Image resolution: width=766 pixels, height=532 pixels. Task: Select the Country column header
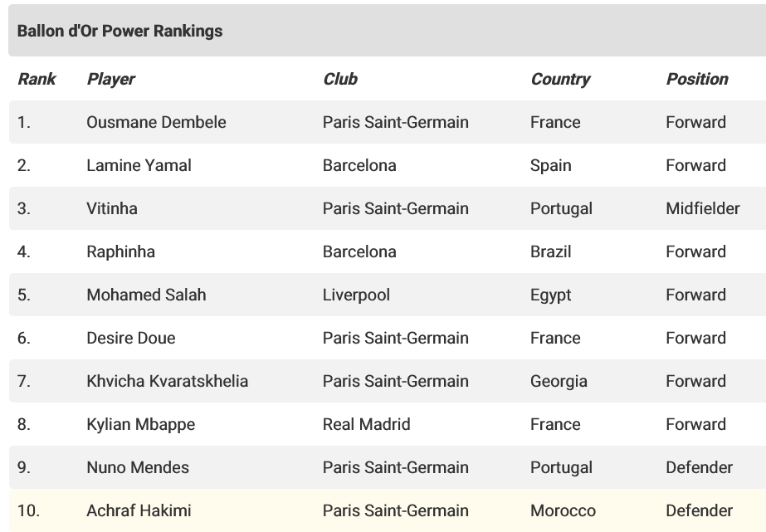point(560,79)
